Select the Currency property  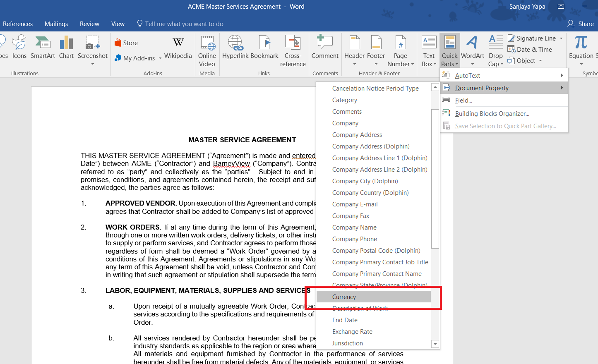click(374, 297)
